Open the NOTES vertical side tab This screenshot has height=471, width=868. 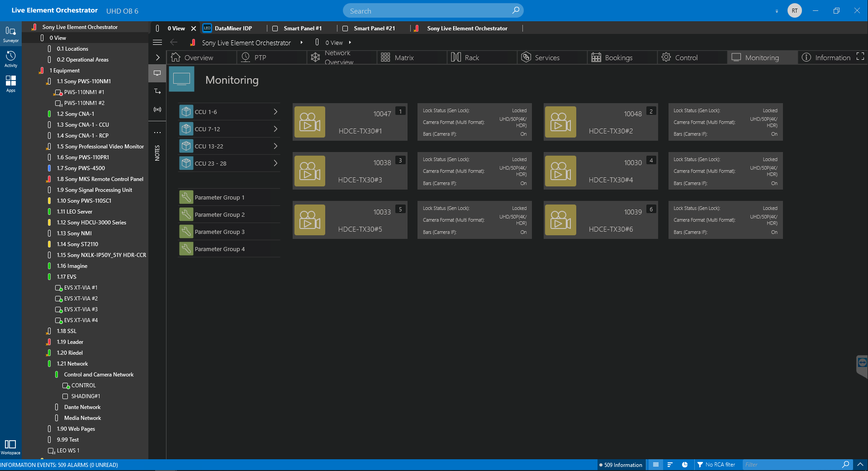(x=157, y=153)
